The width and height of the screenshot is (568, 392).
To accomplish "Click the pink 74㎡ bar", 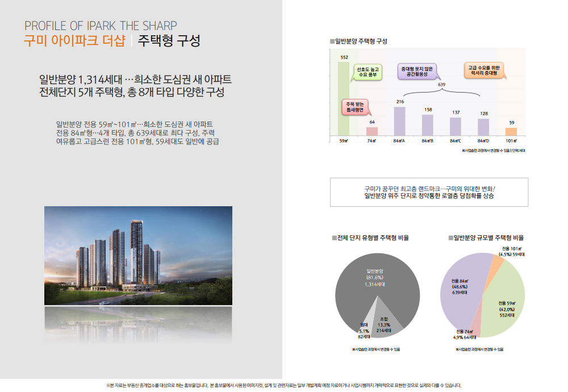I will click(x=371, y=131).
